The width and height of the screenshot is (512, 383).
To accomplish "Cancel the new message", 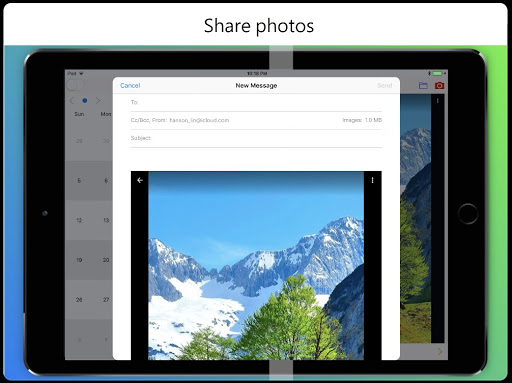I will point(130,86).
